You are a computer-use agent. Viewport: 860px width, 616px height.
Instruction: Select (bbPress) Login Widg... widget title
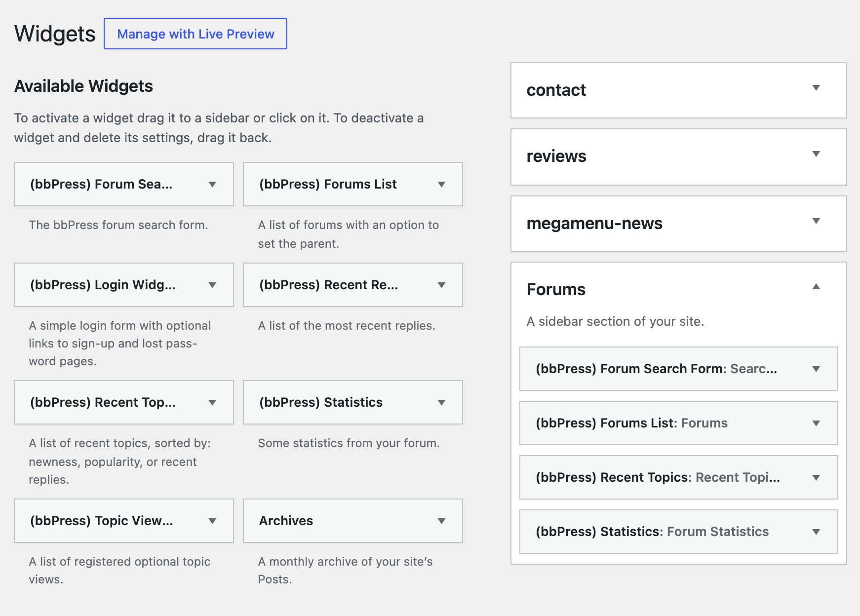pyautogui.click(x=103, y=285)
